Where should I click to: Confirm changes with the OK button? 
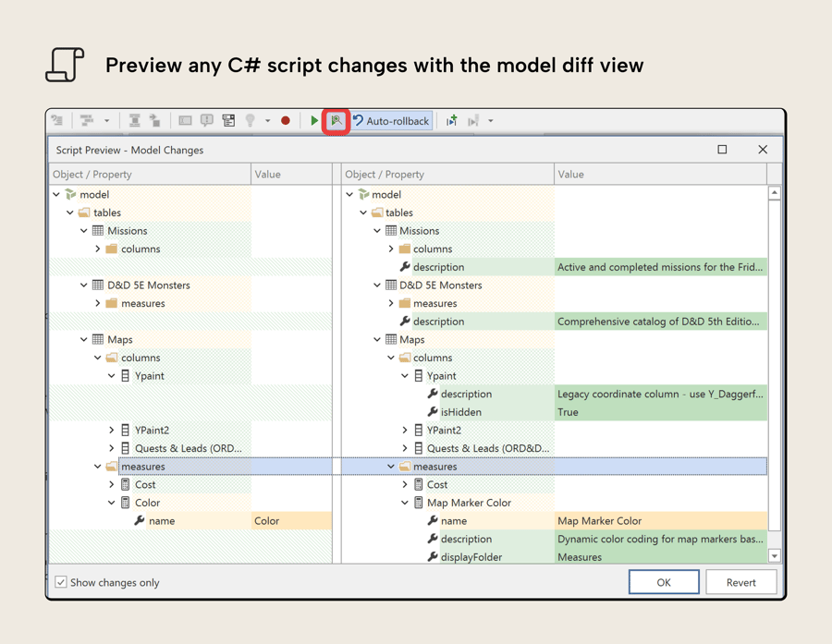tap(664, 581)
